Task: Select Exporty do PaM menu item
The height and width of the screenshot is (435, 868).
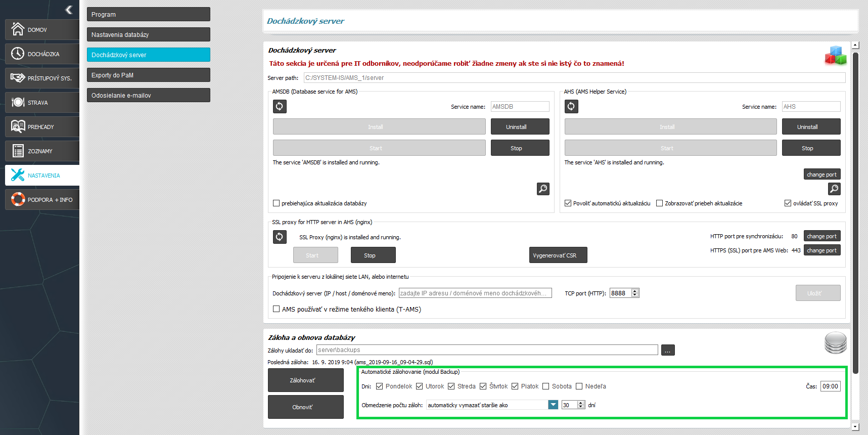Action: 149,75
